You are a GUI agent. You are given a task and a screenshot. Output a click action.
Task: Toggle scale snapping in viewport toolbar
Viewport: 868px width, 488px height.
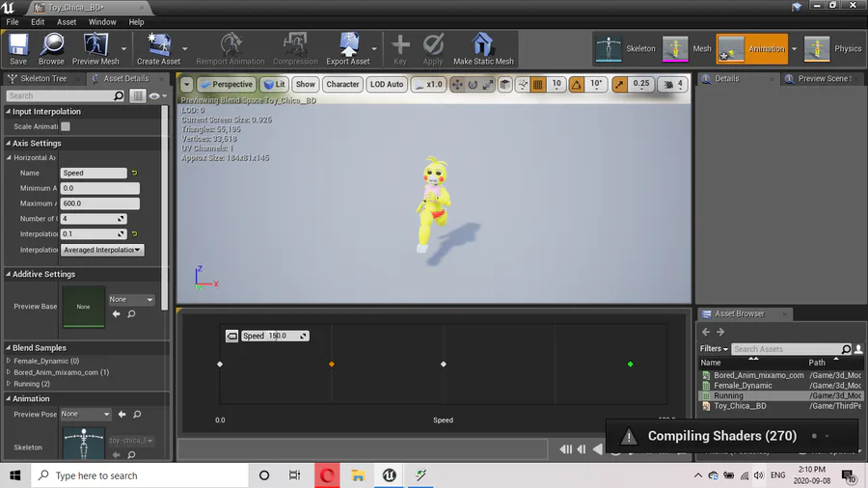tap(619, 84)
